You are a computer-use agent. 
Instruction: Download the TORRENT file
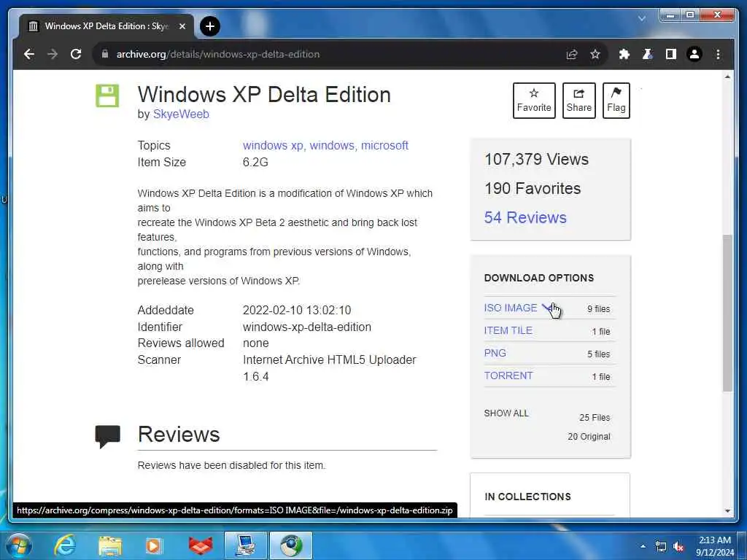508,376
